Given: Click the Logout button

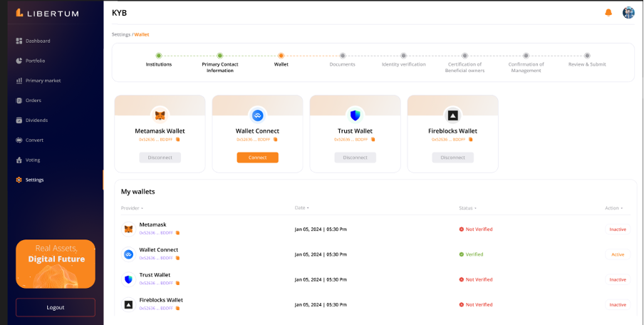Looking at the screenshot, I should (x=56, y=307).
